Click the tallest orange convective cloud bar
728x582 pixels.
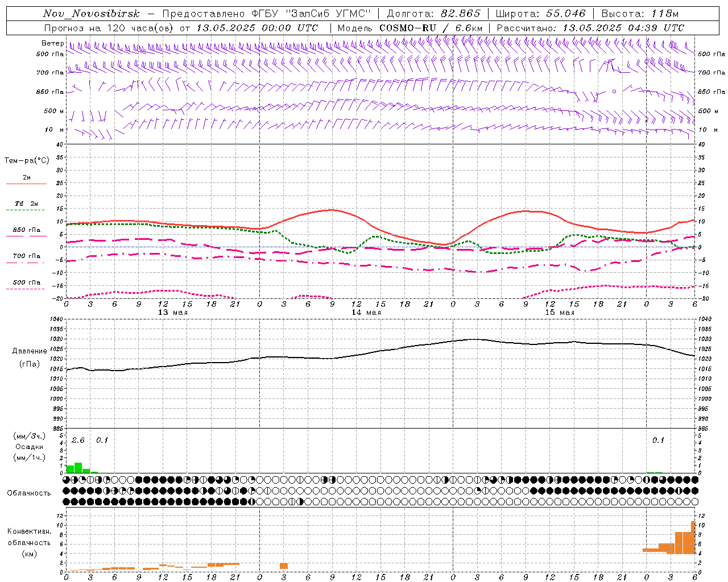[x=693, y=538]
